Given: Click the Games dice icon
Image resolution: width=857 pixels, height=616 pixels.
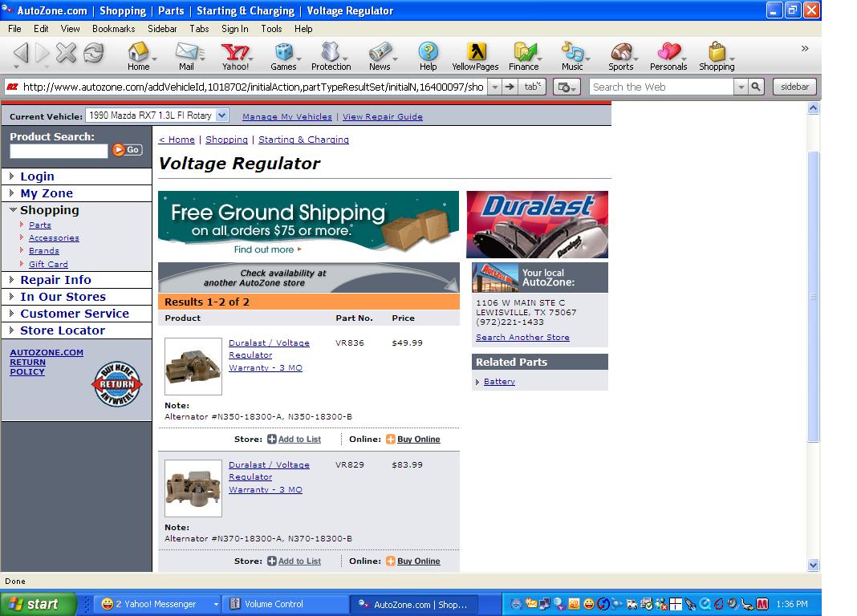Looking at the screenshot, I should click(282, 54).
